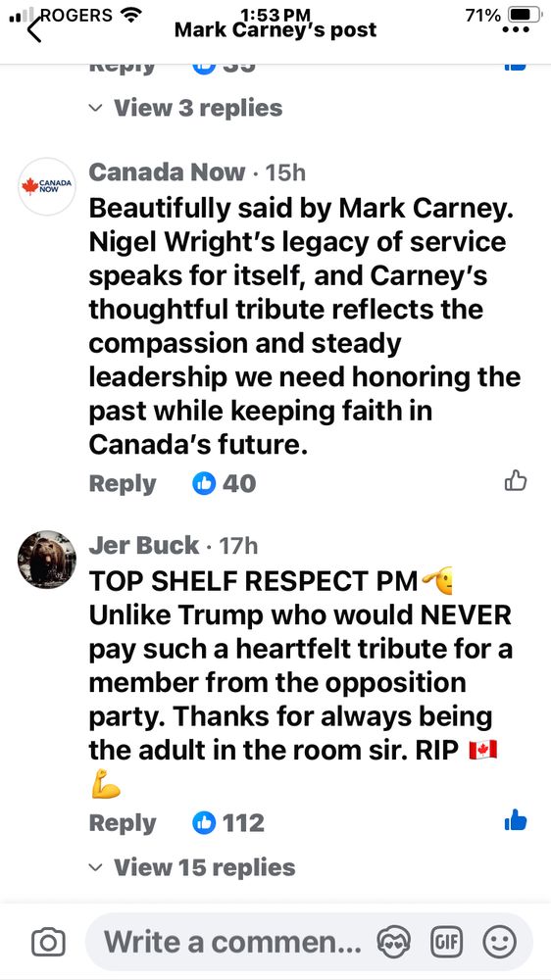Expand View 3 replies
The width and height of the screenshot is (551, 980).
185,108
